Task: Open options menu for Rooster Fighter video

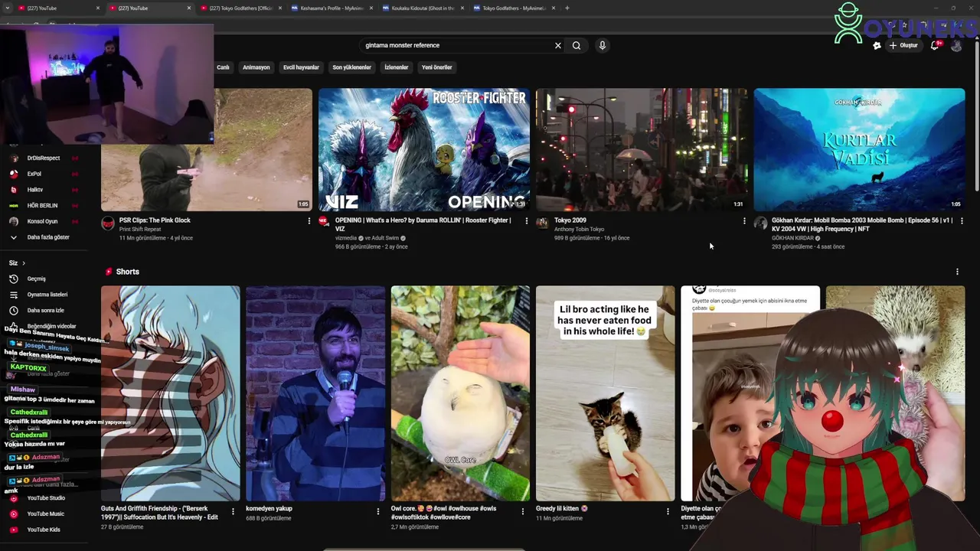Action: point(526,220)
